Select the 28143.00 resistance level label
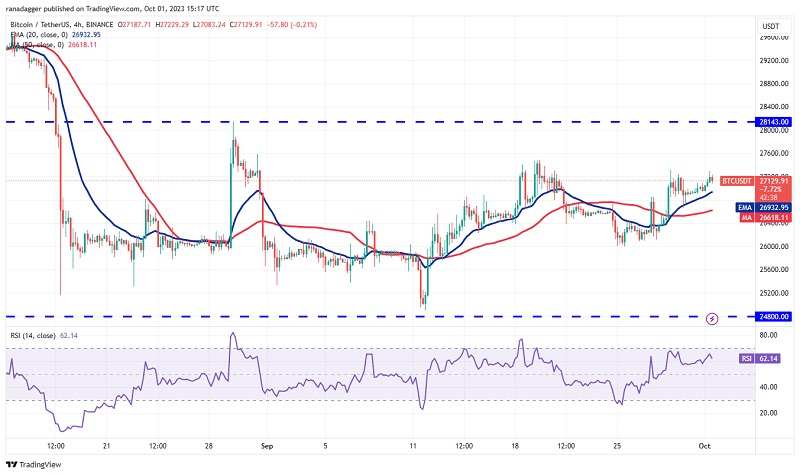This screenshot has width=800, height=475. tap(774, 122)
